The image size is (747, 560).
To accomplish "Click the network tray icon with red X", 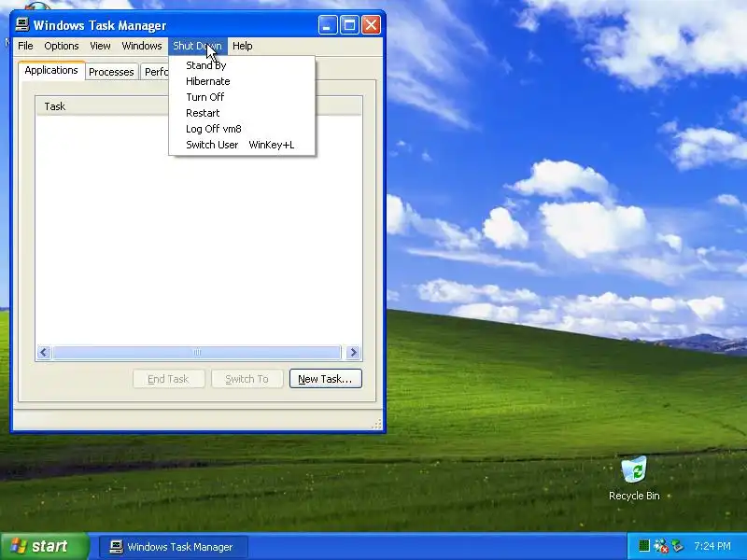I will [x=661, y=546].
